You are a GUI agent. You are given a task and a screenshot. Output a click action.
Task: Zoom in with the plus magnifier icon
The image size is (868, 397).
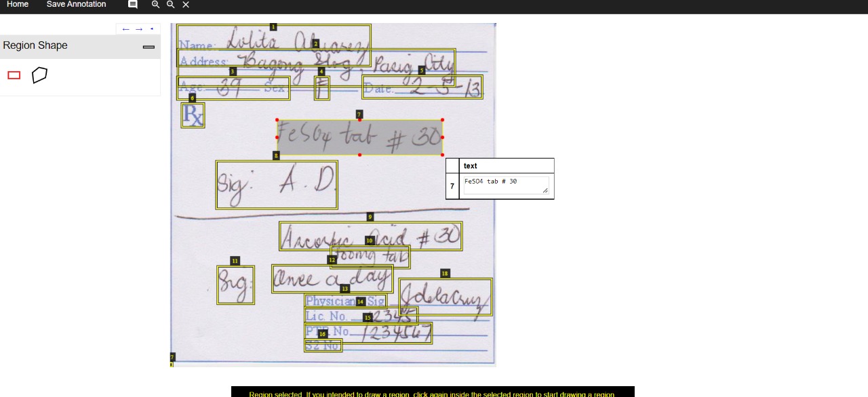pyautogui.click(x=155, y=5)
